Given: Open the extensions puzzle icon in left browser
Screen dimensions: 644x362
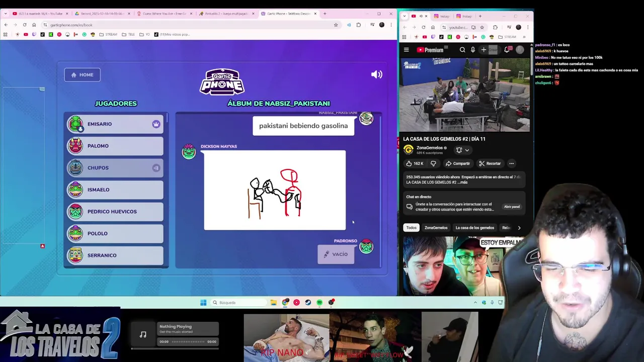Looking at the screenshot, I should (x=358, y=25).
